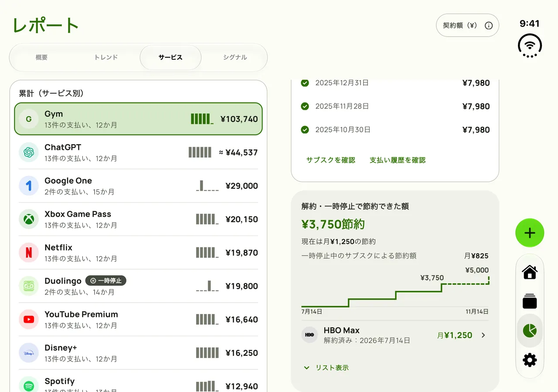Expand the リスト表示 list view
This screenshot has width=558, height=392.
click(x=326, y=368)
